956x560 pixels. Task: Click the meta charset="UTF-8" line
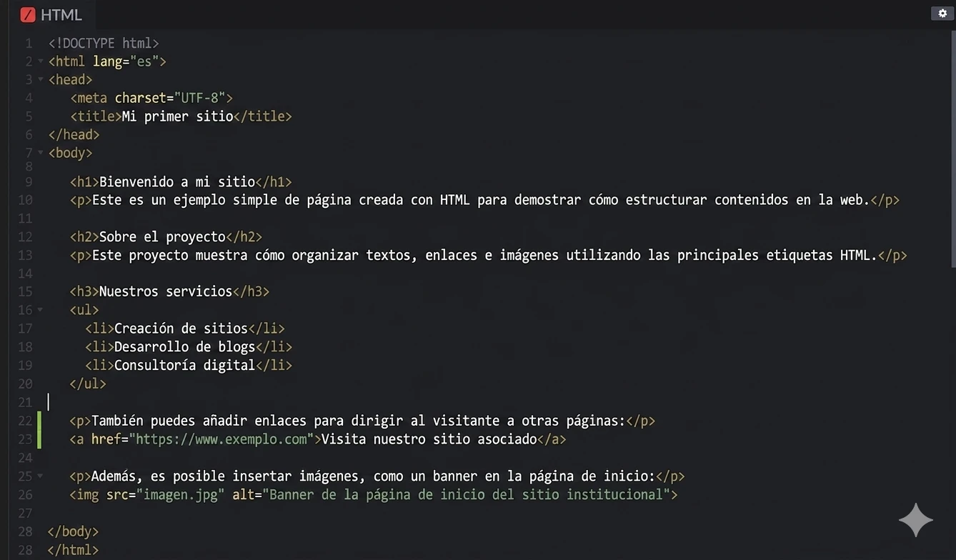pyautogui.click(x=151, y=98)
